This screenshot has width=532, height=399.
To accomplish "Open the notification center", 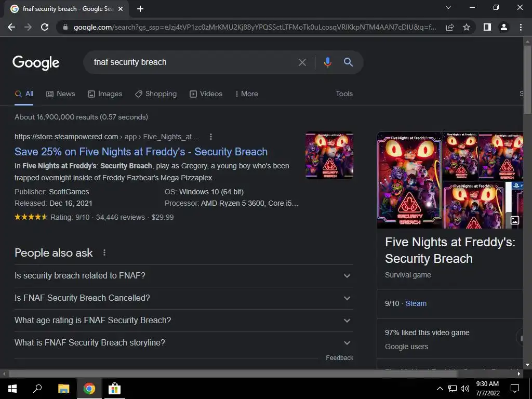I will click(x=515, y=389).
